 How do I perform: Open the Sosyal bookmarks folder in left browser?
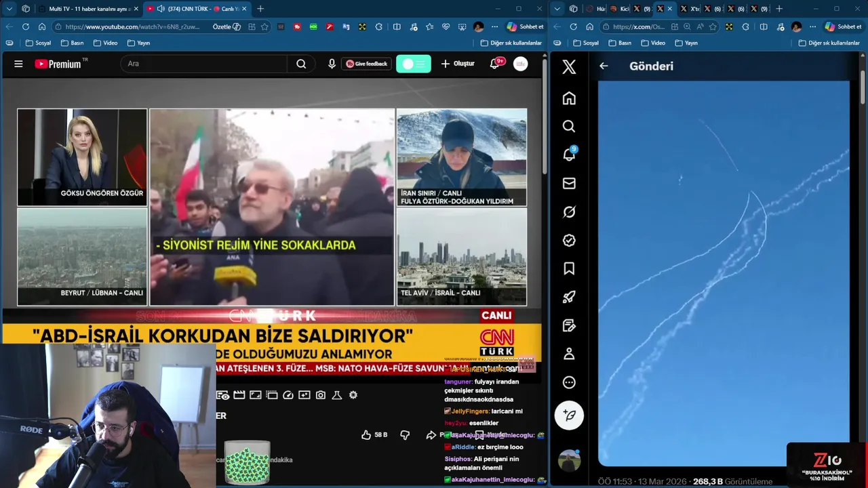tap(39, 43)
